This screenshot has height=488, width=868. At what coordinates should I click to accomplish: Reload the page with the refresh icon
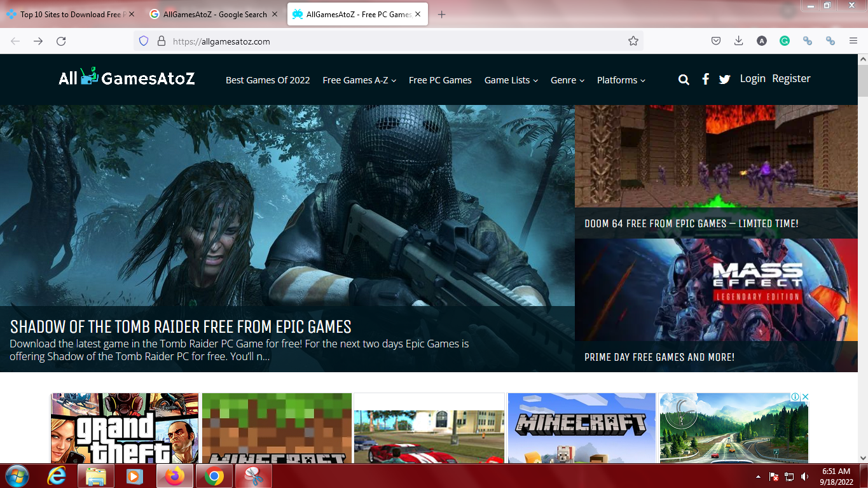61,41
